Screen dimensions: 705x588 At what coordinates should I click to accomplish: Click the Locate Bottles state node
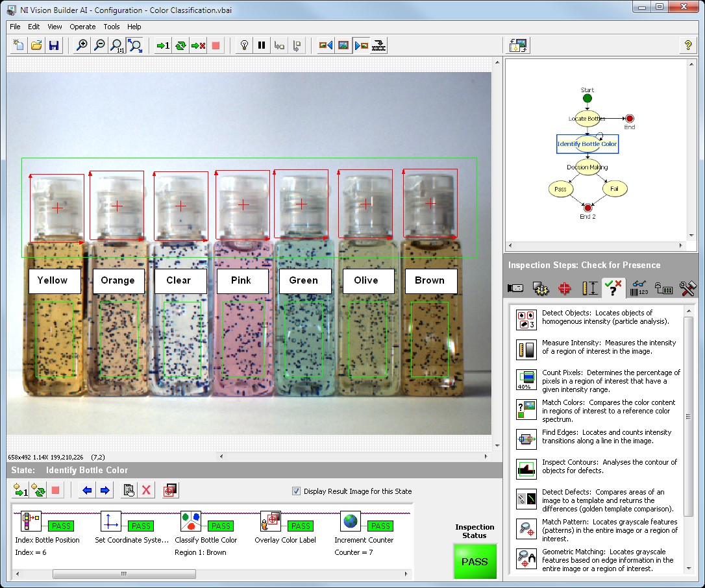587,118
